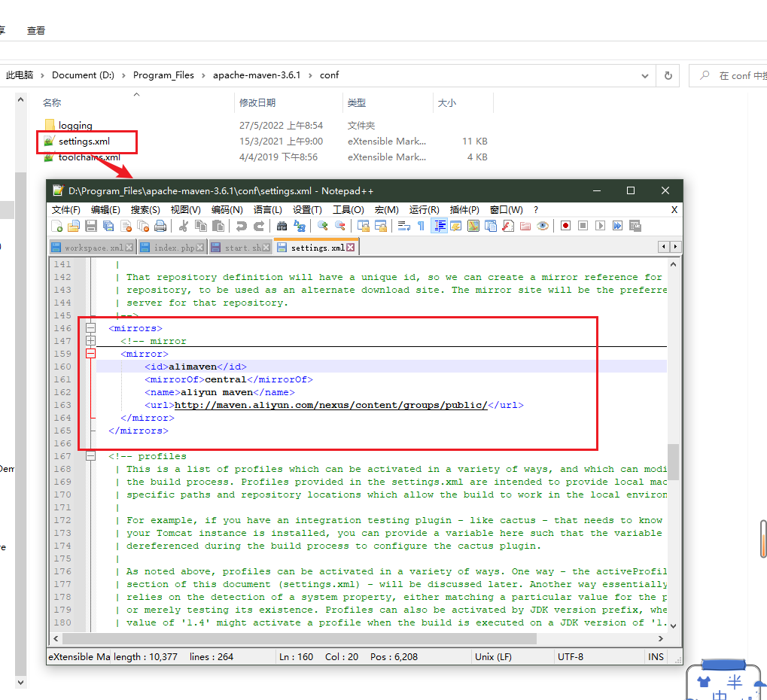Viewport: 767px width, 700px height.
Task: Click the Stop macro recording icon
Action: point(583,226)
